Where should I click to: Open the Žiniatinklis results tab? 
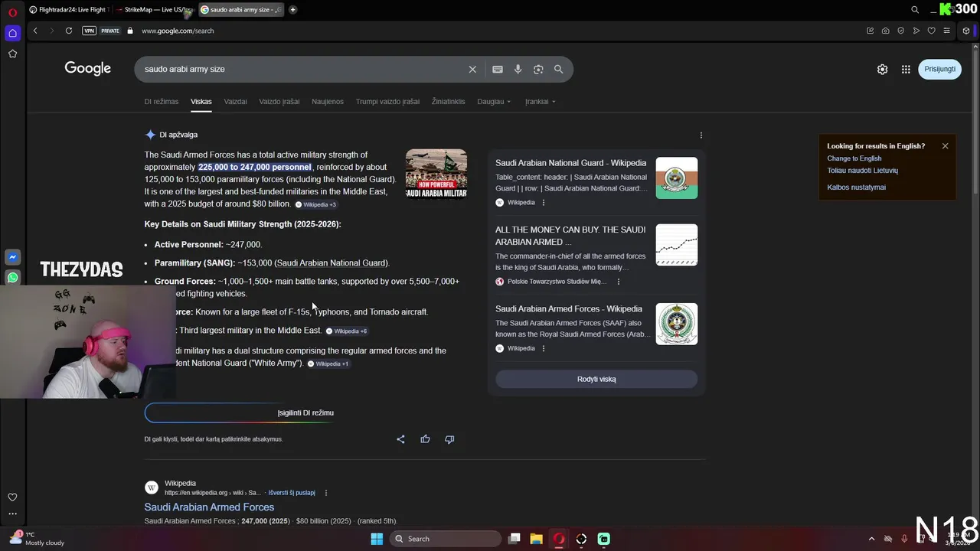click(x=448, y=101)
